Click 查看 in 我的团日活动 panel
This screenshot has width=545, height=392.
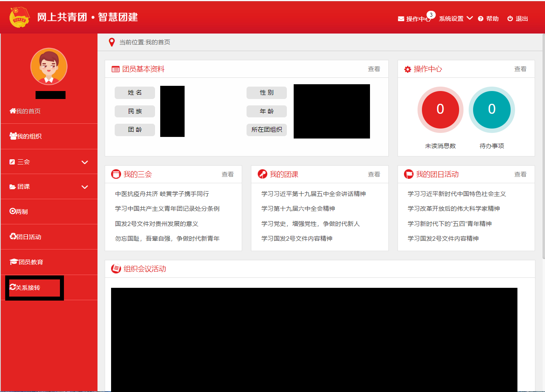point(520,174)
